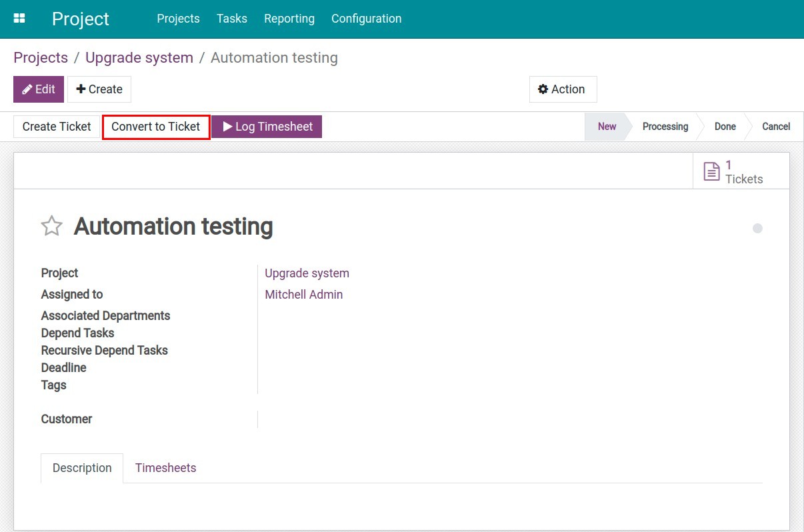This screenshot has height=532, width=804.
Task: Select the Description tab
Action: pos(82,468)
